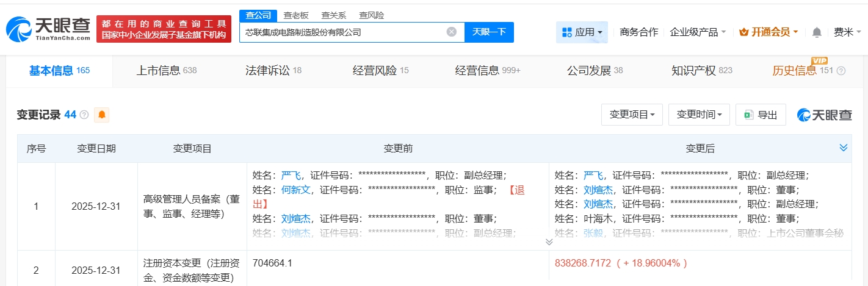
Task: Open the 应用 apps dropdown
Action: pyautogui.click(x=582, y=32)
